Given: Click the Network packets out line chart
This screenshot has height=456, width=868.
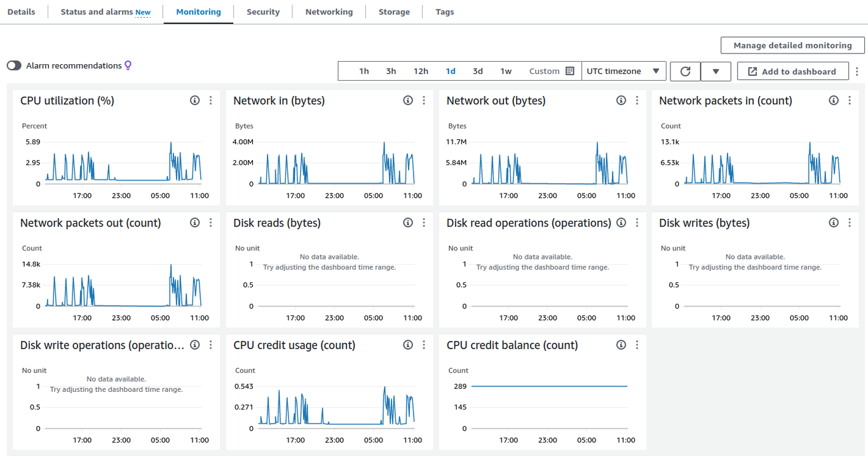Looking at the screenshot, I should click(x=123, y=285).
